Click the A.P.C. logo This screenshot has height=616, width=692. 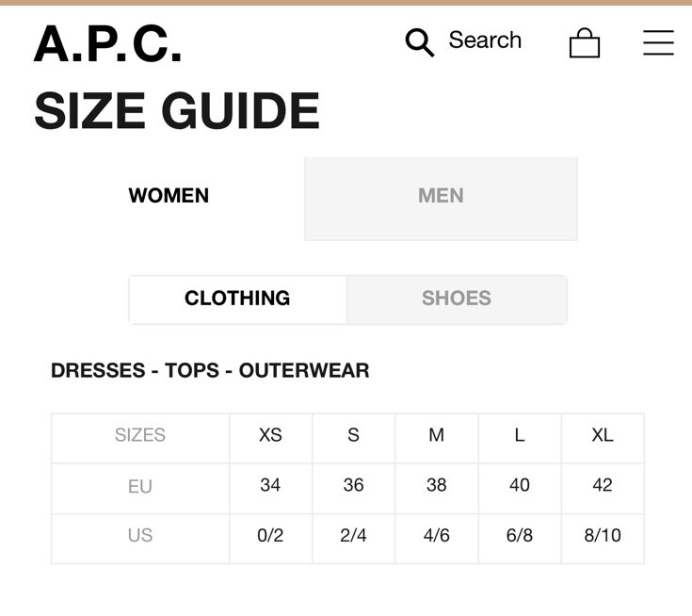click(x=107, y=43)
